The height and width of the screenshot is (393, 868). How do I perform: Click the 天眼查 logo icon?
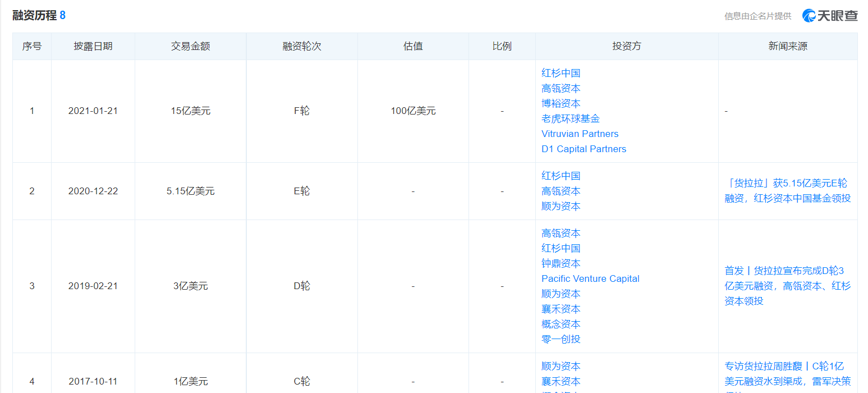click(809, 16)
